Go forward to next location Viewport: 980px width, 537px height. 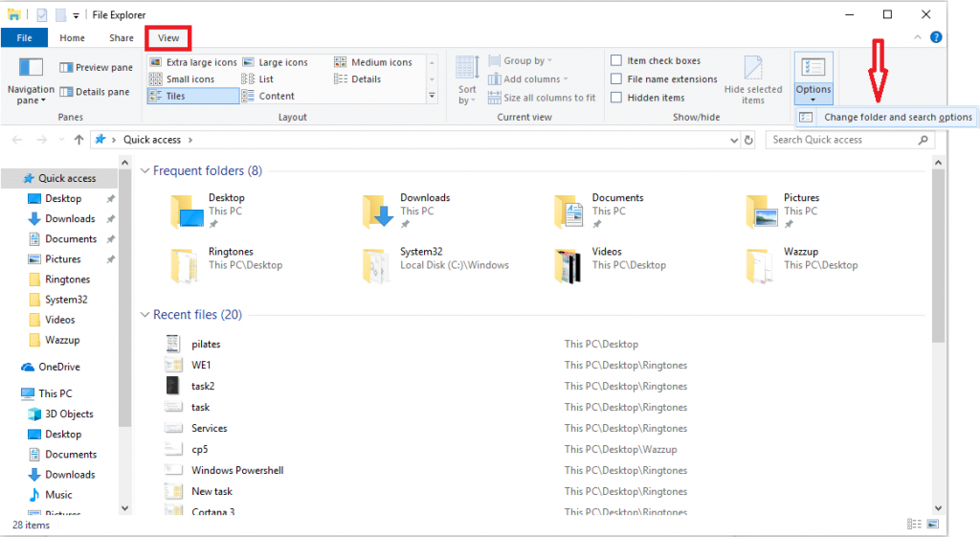(x=41, y=140)
